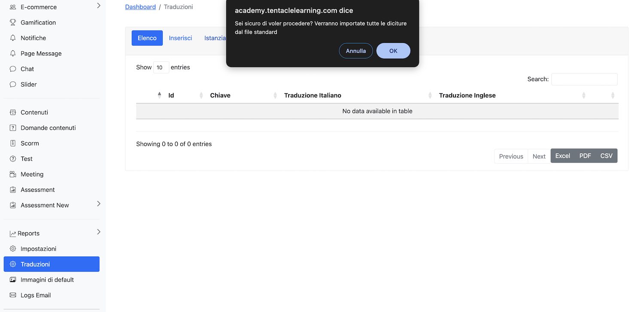Expand the Assessment New submenu chevron
This screenshot has width=644, height=312.
98,204
